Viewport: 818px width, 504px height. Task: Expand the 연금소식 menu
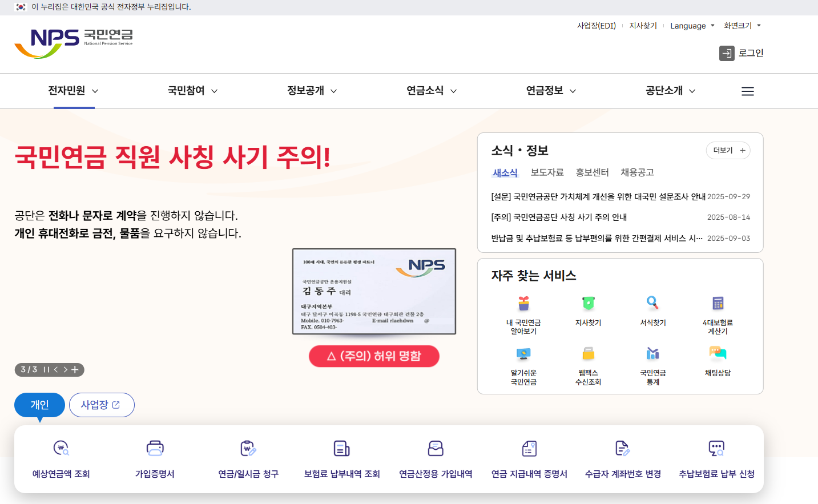coord(432,91)
